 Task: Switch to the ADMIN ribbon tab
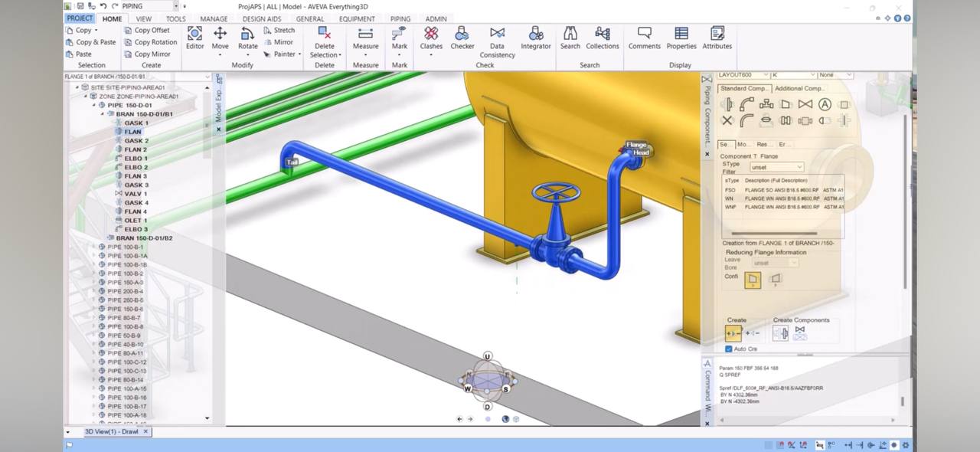tap(436, 19)
